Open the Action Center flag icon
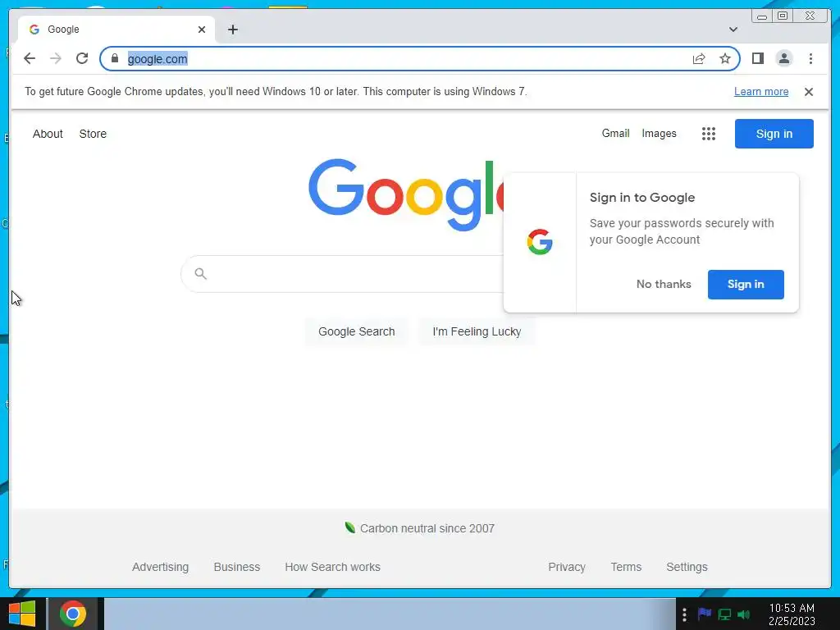840x630 pixels. 705,614
